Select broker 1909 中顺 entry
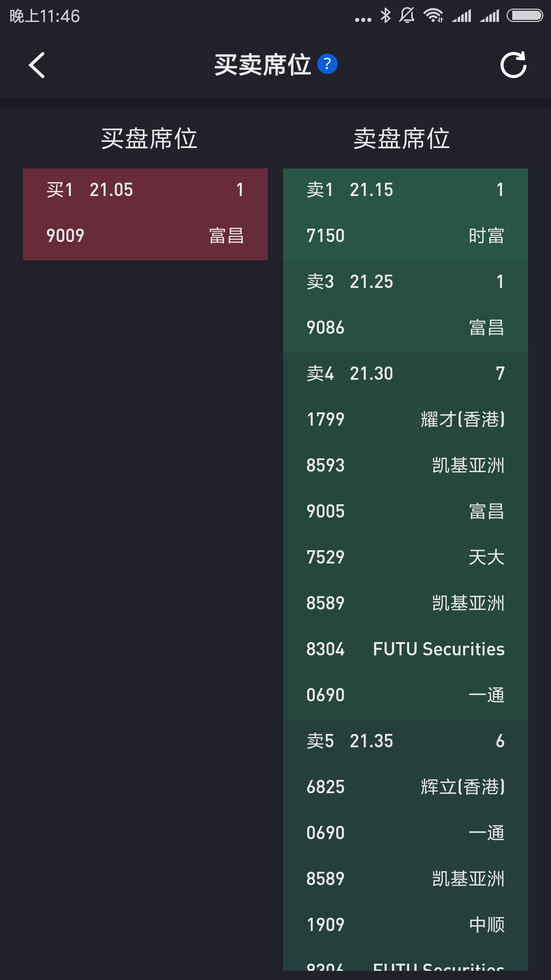Viewport: 551px width, 980px height. click(x=406, y=925)
